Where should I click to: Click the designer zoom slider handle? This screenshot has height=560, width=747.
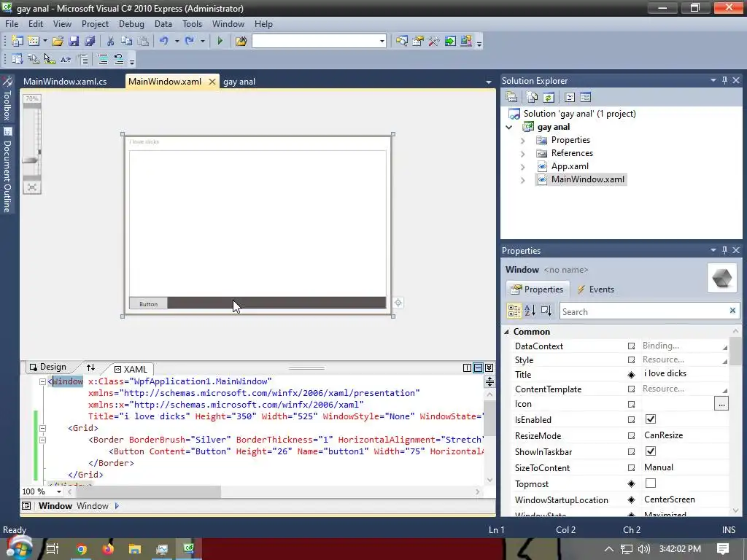coord(31,160)
